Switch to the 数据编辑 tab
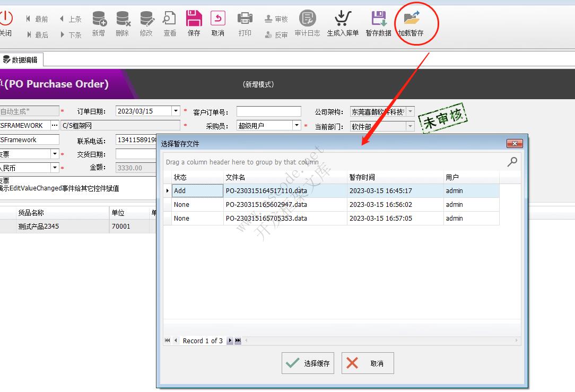This screenshot has height=392, width=575. 20,60
